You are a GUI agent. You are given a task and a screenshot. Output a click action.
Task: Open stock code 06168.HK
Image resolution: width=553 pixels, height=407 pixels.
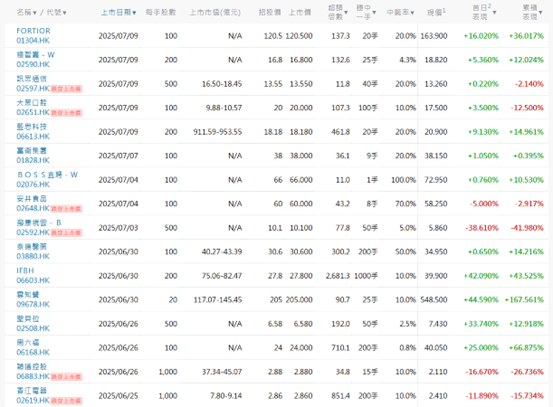point(33,352)
